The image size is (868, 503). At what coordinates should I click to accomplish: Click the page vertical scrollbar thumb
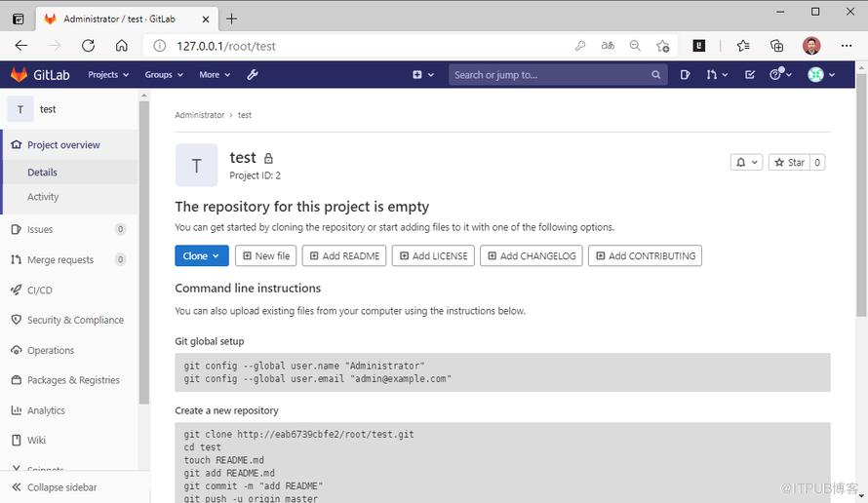(861, 195)
